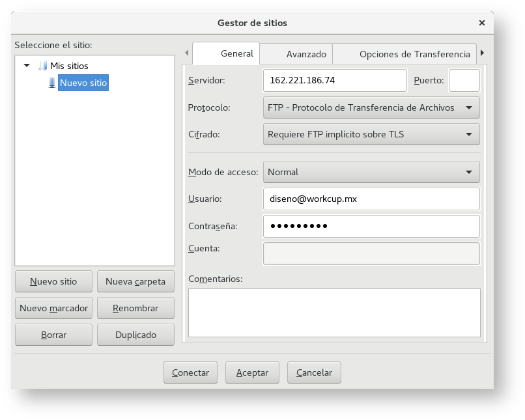Open the Modo de acceso dropdown
Viewport: 525px width, 420px height.
(x=371, y=172)
